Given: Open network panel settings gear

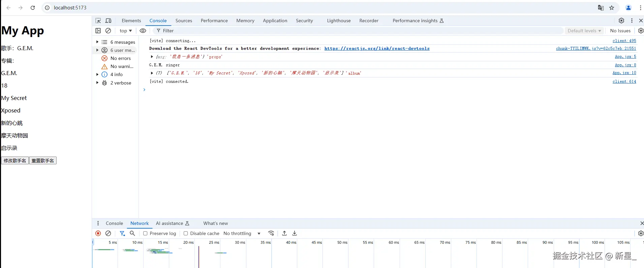Looking at the screenshot, I should point(641,233).
